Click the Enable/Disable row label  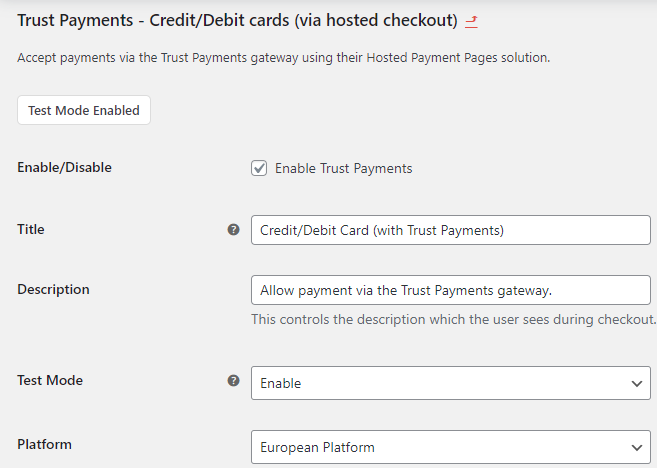tap(64, 167)
